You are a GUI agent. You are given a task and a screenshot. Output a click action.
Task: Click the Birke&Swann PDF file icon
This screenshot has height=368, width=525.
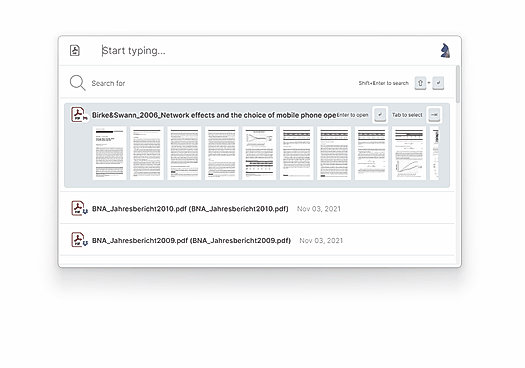coord(79,115)
